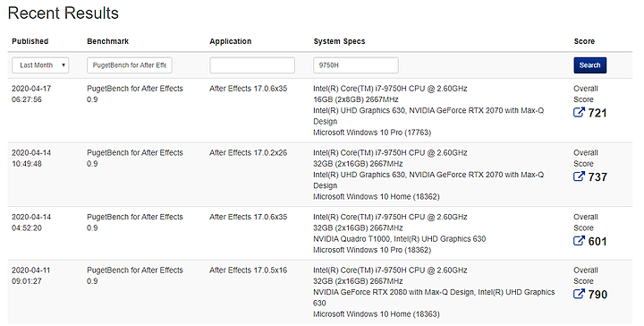
Task: Click Microsoft Windows 10 Home (18363) text
Action: (377, 314)
